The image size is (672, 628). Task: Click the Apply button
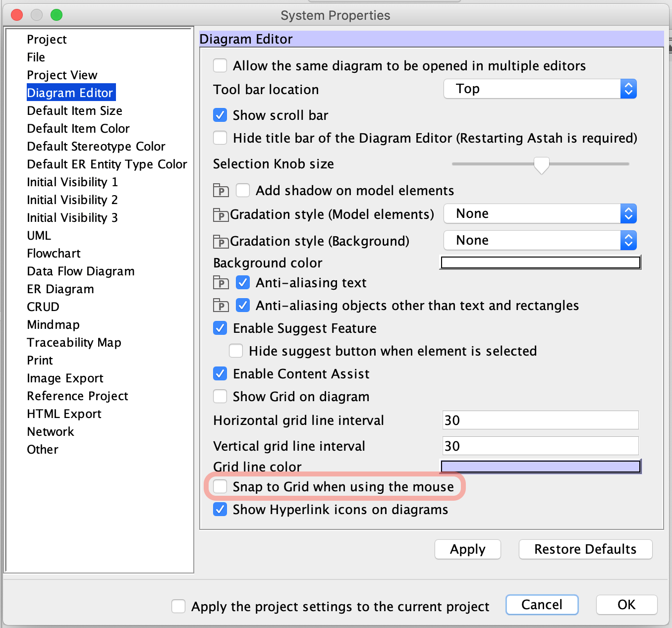(x=467, y=549)
